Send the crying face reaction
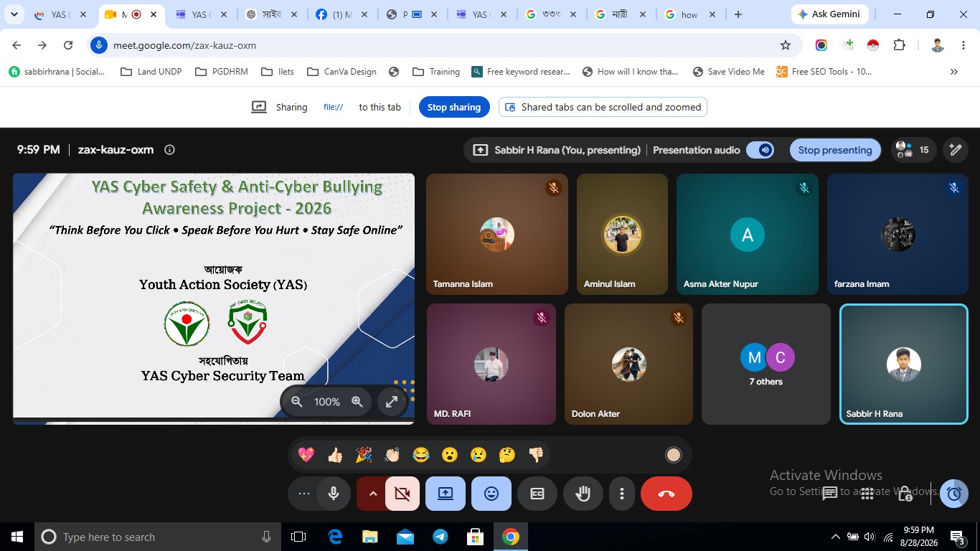The width and height of the screenshot is (980, 551). point(479,455)
